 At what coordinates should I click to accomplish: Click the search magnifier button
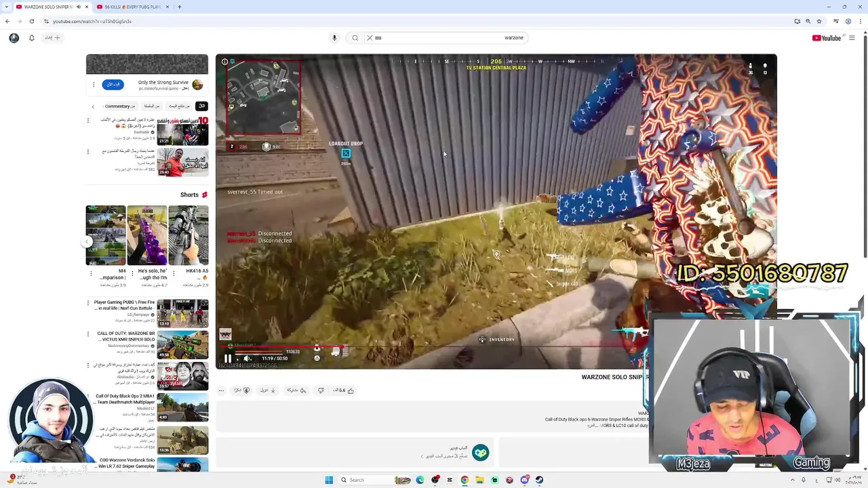pyautogui.click(x=355, y=38)
